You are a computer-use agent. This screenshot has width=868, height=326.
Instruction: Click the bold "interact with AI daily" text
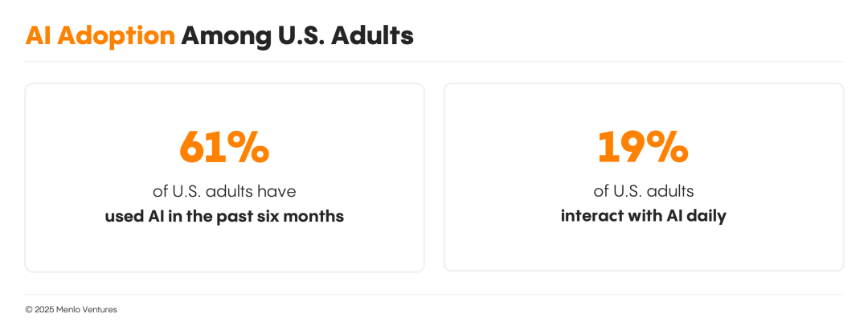pyautogui.click(x=643, y=216)
